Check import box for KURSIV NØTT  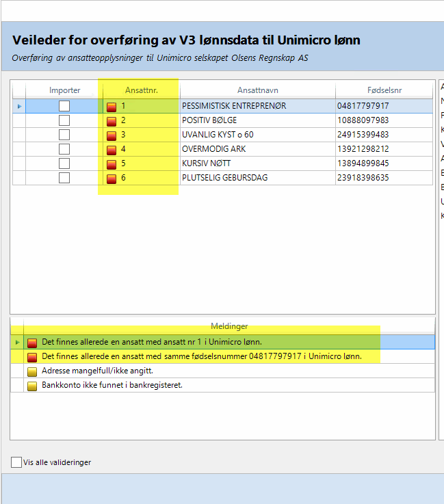64,163
